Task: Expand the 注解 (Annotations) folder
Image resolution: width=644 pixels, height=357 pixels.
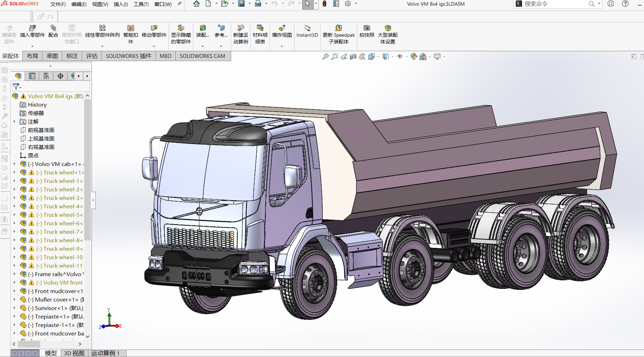Action: click(14, 121)
